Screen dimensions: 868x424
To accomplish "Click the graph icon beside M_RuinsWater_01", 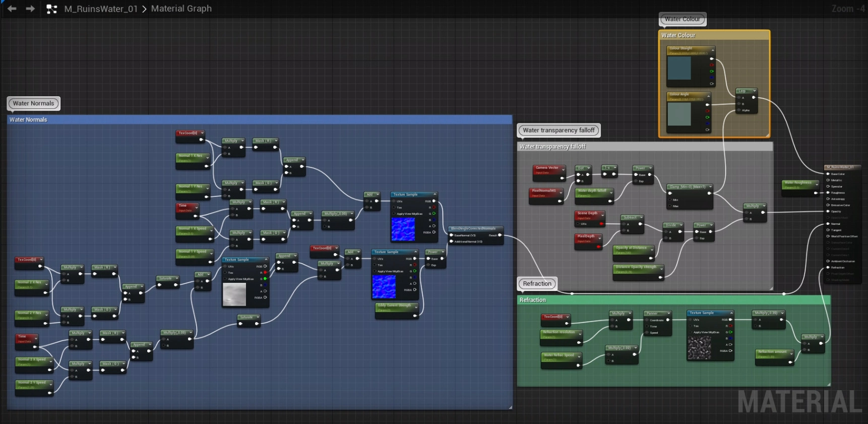I will [x=51, y=9].
